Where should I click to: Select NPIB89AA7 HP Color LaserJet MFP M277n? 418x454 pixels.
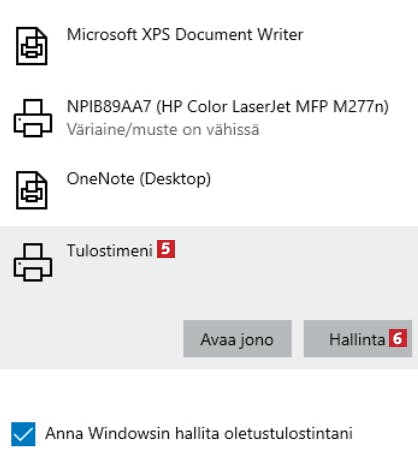coord(209,118)
